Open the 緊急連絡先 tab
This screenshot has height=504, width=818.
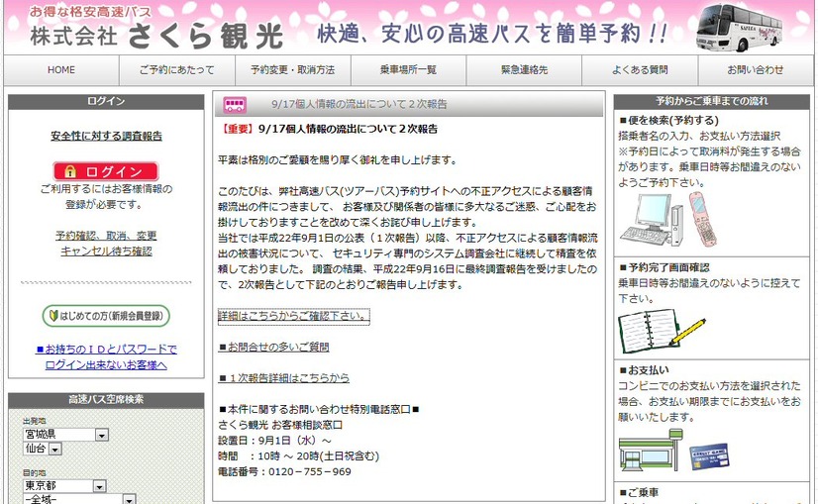[524, 70]
